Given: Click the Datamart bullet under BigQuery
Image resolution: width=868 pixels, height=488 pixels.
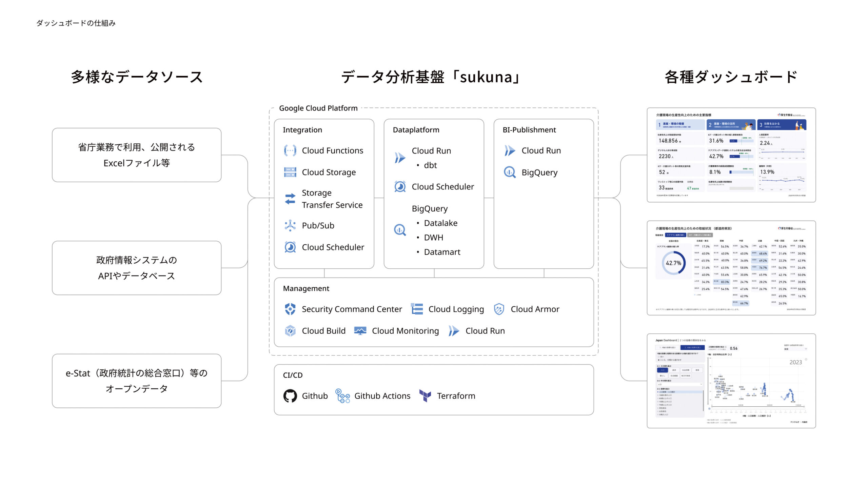Looking at the screenshot, I should (x=442, y=252).
